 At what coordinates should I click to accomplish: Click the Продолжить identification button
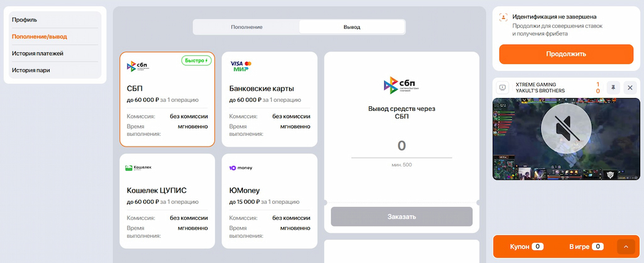[x=566, y=54]
